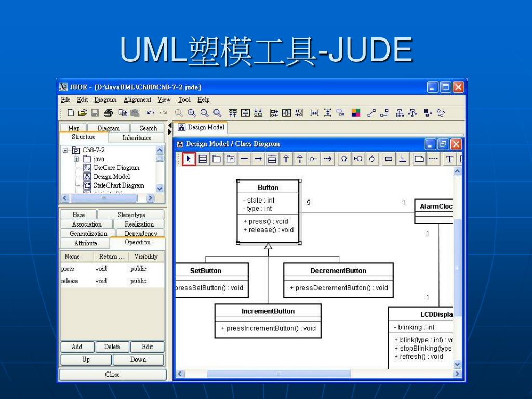This screenshot has width=532, height=399.
Task: Click the Edit operation button
Action: pyautogui.click(x=147, y=347)
